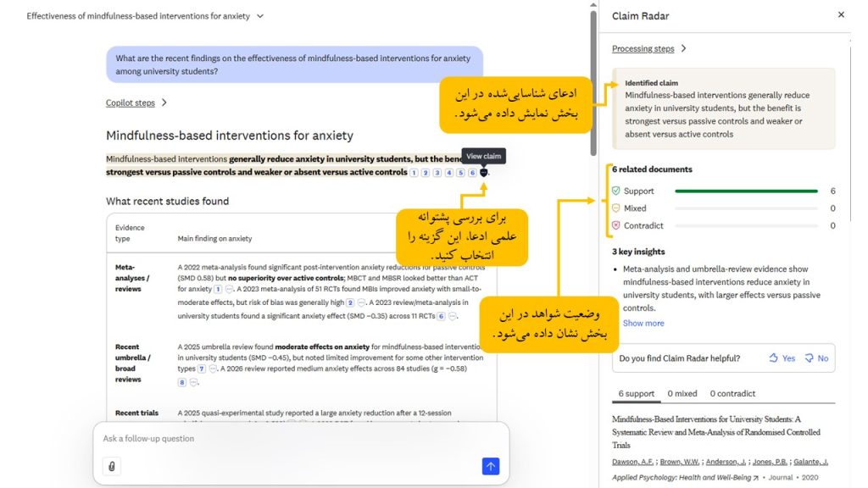Click the thumbs-down No feedback icon
The height and width of the screenshot is (488, 868).
click(x=809, y=358)
